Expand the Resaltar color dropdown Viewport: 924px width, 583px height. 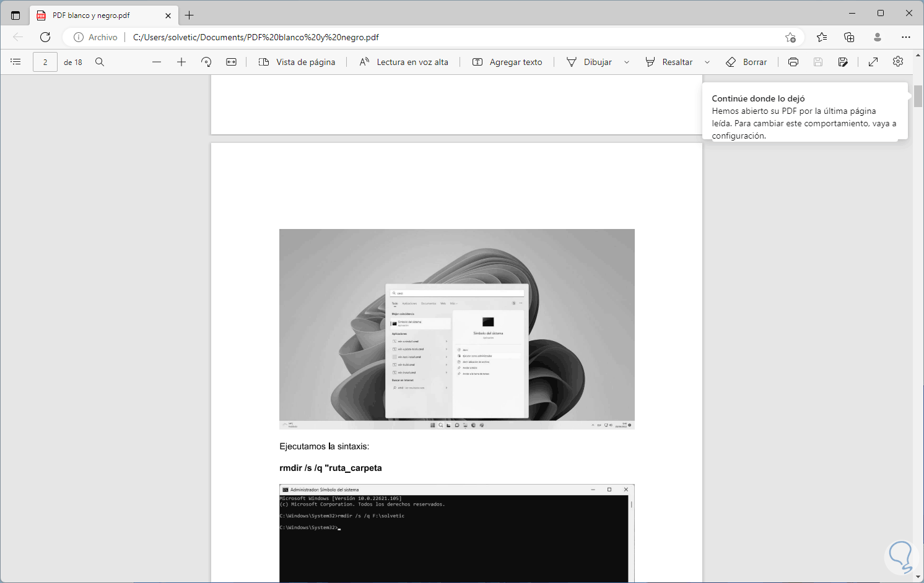pyautogui.click(x=707, y=62)
